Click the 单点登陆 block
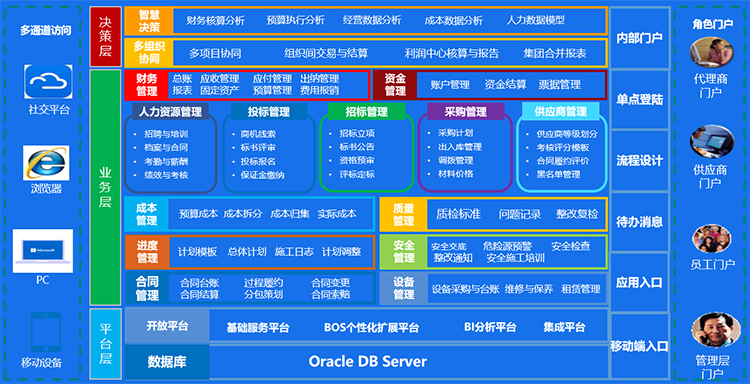 click(640, 99)
